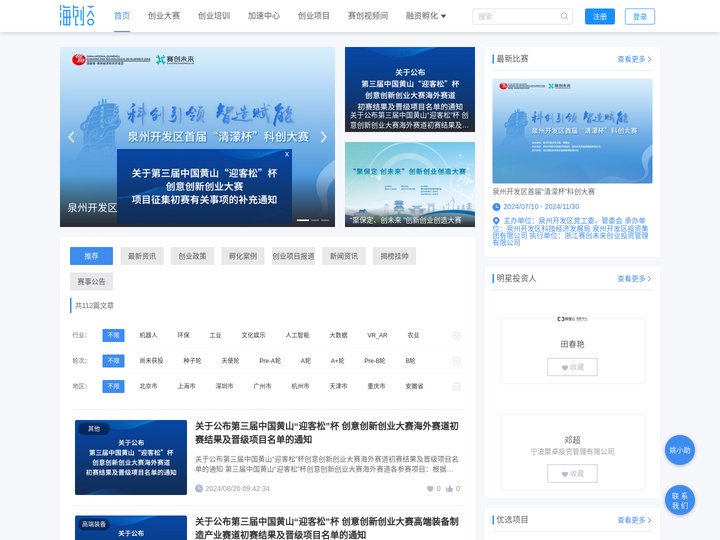
Task: Go to next carousel slide arrow
Action: tap(323, 137)
